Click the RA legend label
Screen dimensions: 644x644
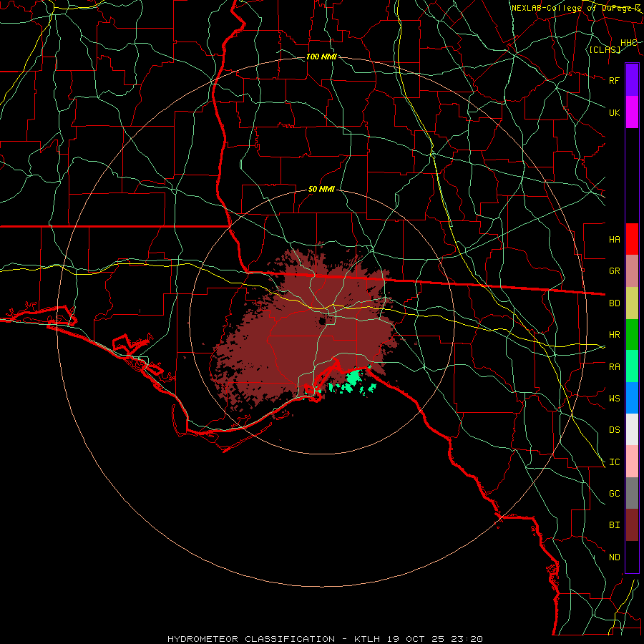(615, 367)
